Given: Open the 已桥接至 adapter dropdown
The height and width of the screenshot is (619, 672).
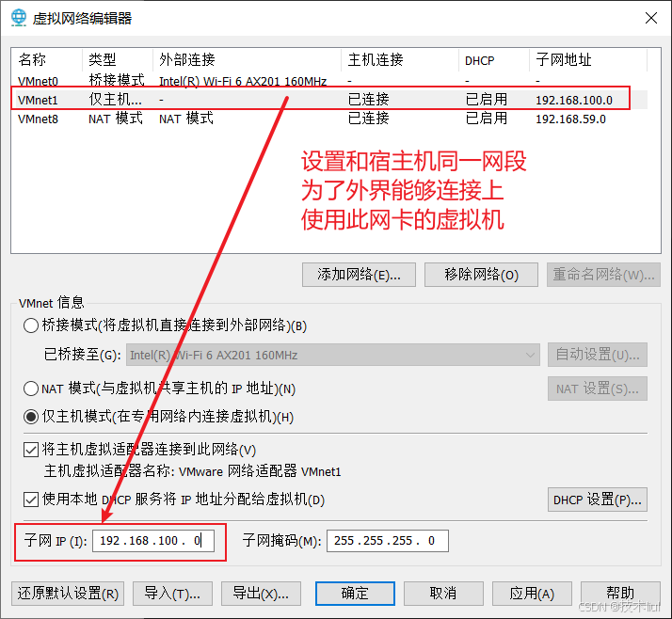Looking at the screenshot, I should 332,355.
